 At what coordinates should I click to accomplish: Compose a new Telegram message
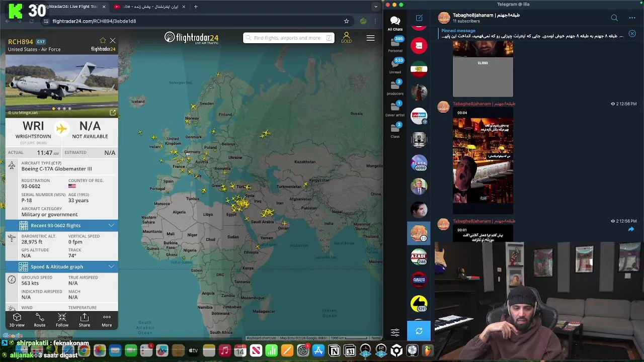[419, 18]
